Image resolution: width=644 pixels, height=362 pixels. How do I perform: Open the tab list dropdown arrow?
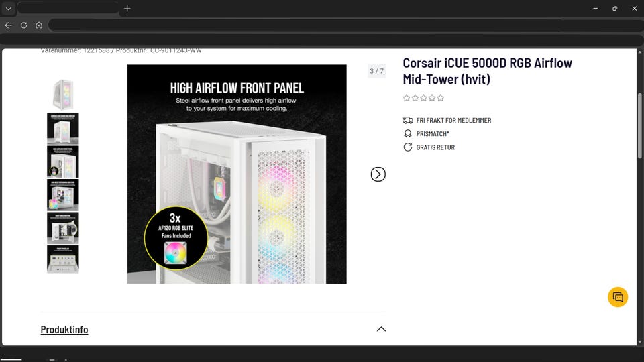[x=8, y=9]
